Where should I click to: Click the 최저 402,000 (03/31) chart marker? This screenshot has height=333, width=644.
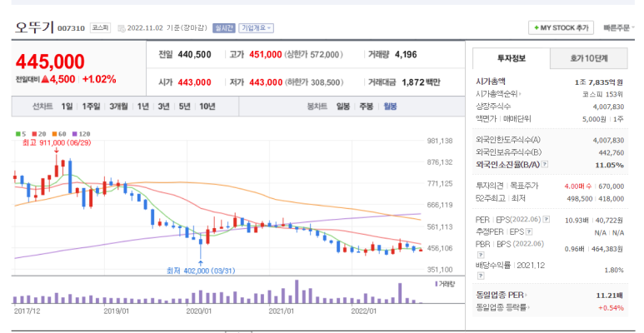pos(201,271)
